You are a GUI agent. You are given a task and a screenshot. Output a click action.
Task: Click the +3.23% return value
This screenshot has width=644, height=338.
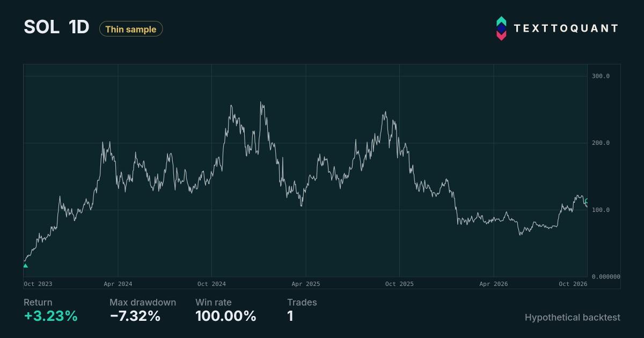point(51,317)
